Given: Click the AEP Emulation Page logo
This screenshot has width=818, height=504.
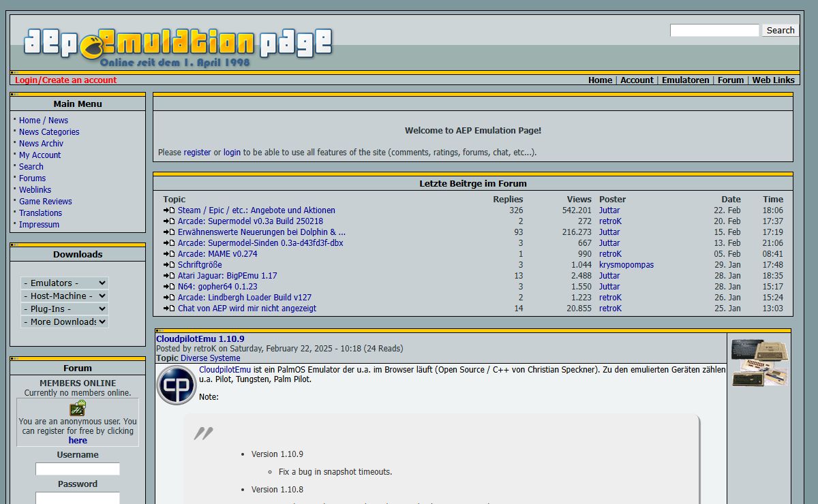Looking at the screenshot, I should coord(178,46).
